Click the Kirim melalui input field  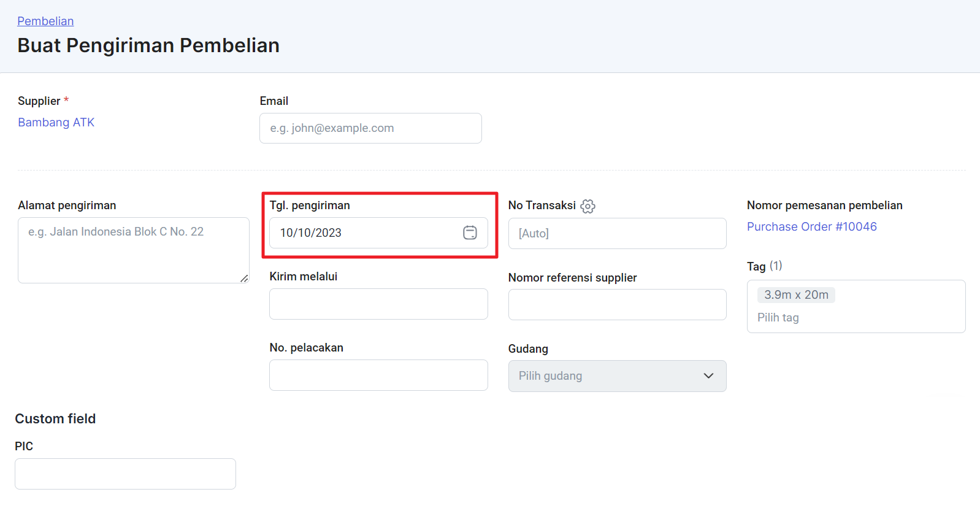(x=378, y=304)
